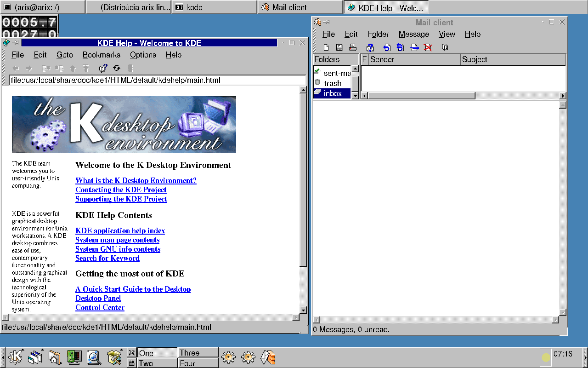588x368 pixels.
Task: Click the Back arrow in KDE Help toolbar
Action: pos(16,68)
